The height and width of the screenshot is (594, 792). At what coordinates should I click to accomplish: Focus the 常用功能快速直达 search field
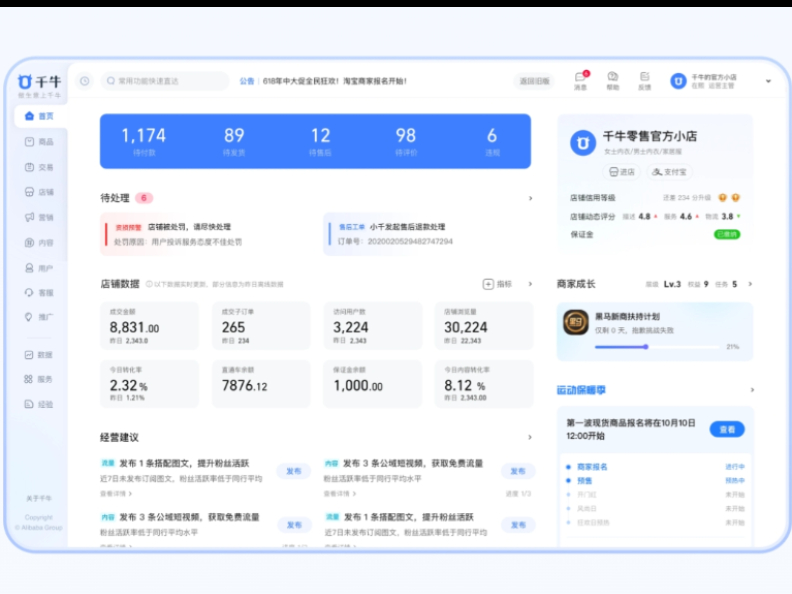click(x=165, y=81)
